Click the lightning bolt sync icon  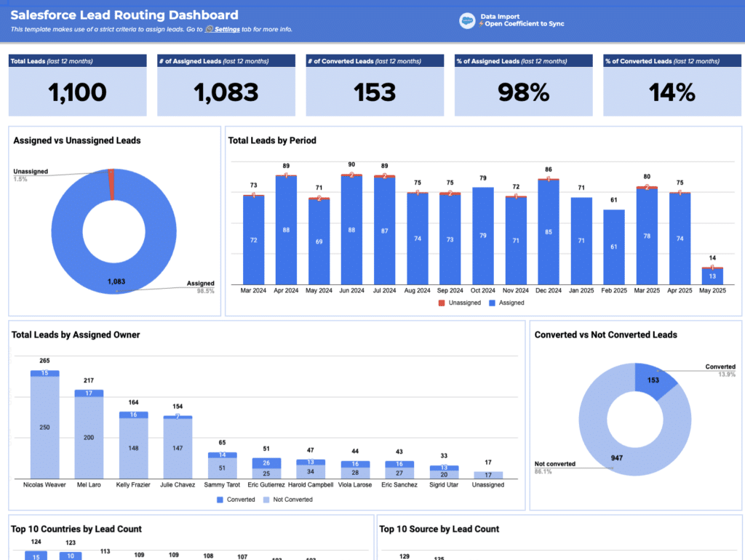click(482, 24)
